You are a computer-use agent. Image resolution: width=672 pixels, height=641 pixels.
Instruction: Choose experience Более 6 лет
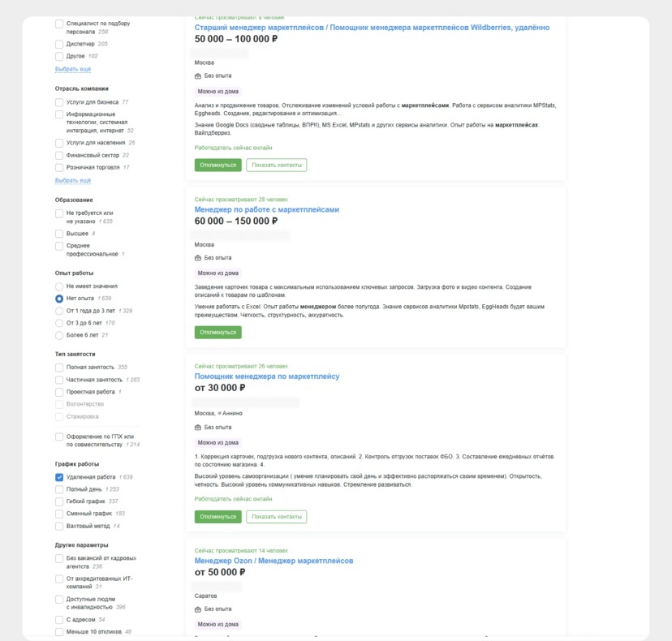59,335
